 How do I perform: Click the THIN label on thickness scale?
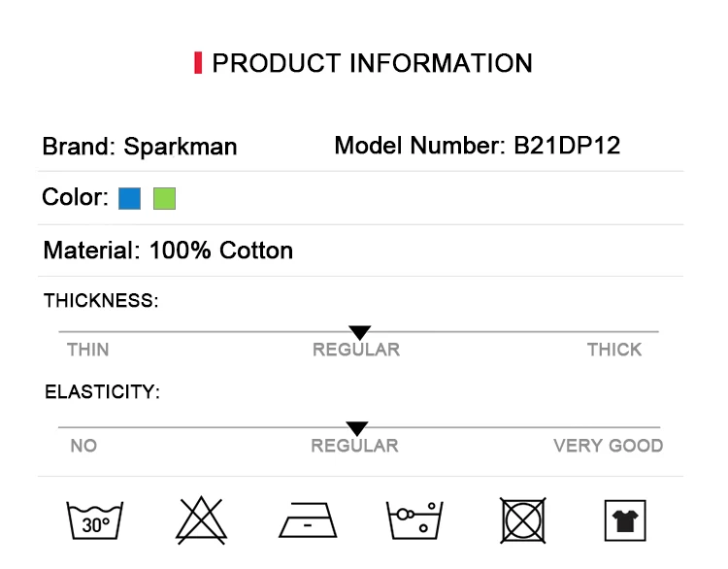tap(88, 350)
